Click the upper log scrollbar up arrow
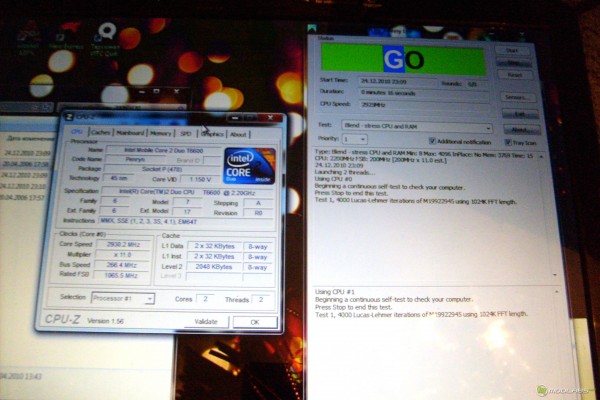The image size is (600, 400). point(541,157)
